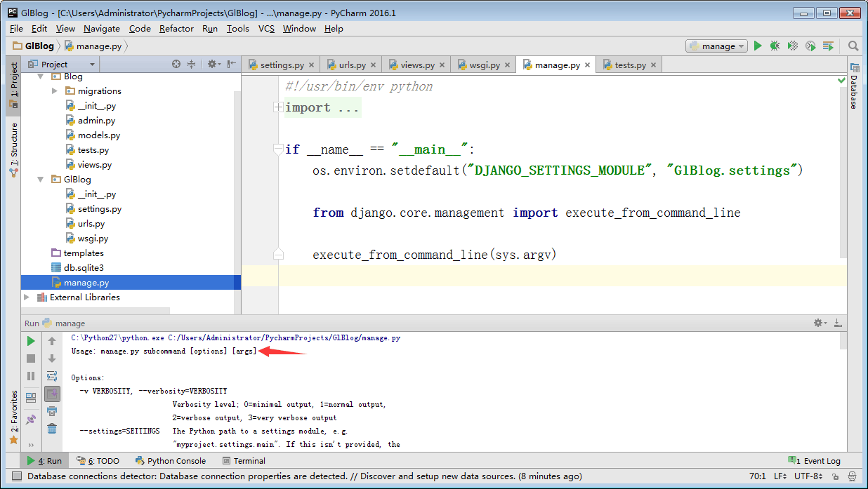The height and width of the screenshot is (489, 868).
Task: Expand the migrations folder
Action: 55,91
